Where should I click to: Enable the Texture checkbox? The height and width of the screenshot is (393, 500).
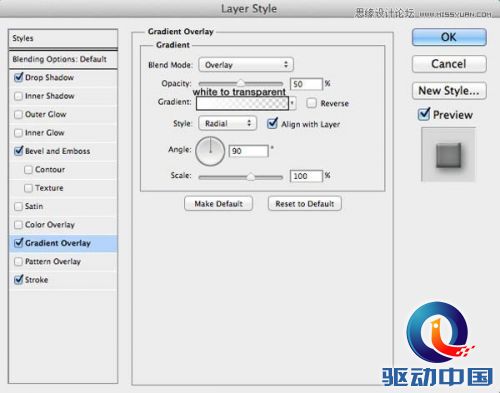tap(28, 188)
